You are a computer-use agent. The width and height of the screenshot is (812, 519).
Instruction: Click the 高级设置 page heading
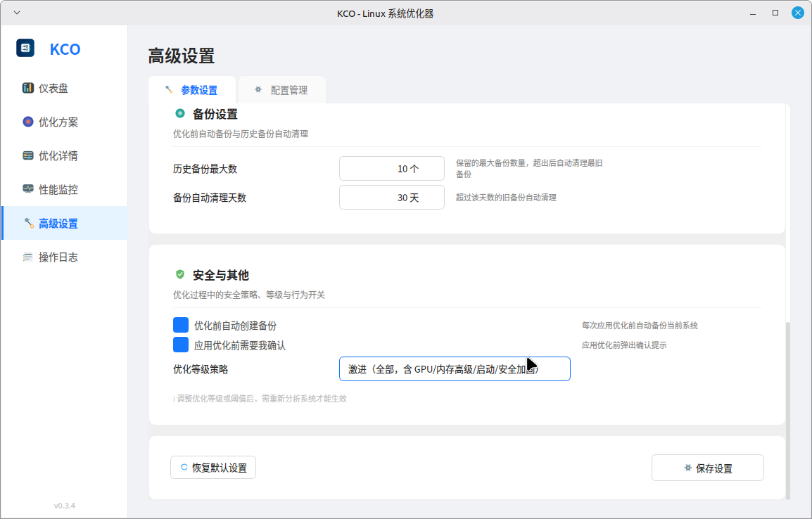point(182,56)
